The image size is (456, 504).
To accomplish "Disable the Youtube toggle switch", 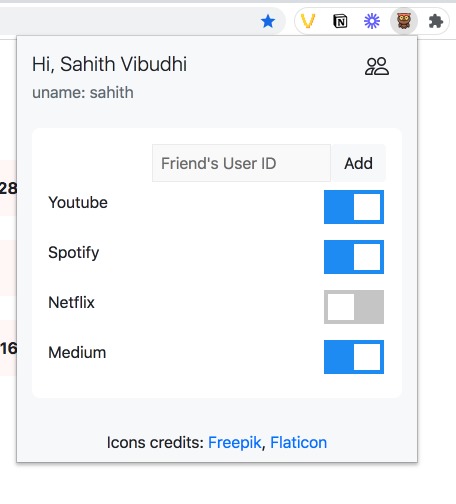I will (x=354, y=207).
